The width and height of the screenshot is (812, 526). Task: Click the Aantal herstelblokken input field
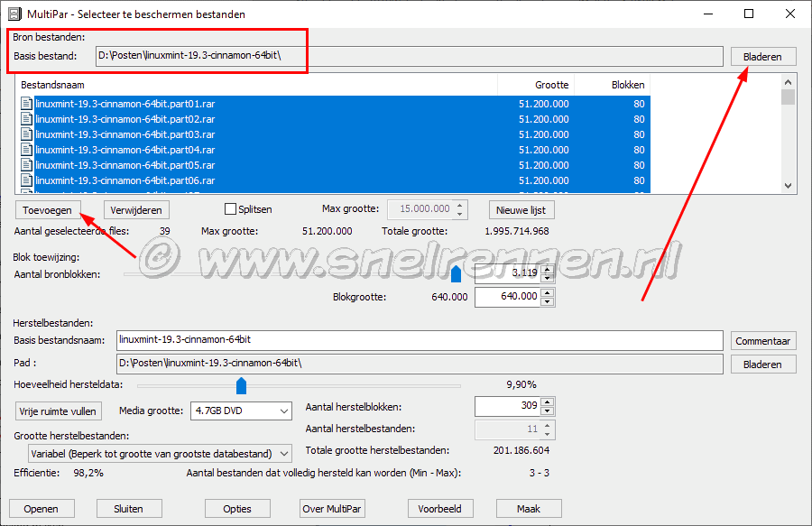click(508, 406)
